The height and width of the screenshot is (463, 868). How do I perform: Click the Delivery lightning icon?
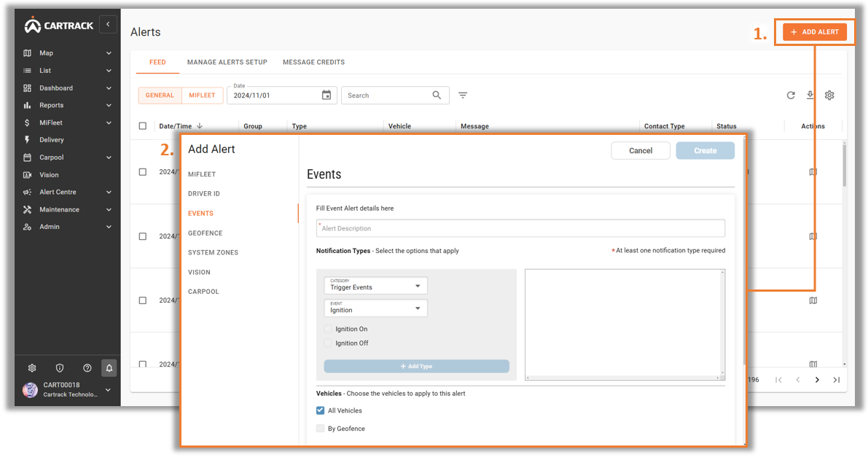click(x=27, y=140)
